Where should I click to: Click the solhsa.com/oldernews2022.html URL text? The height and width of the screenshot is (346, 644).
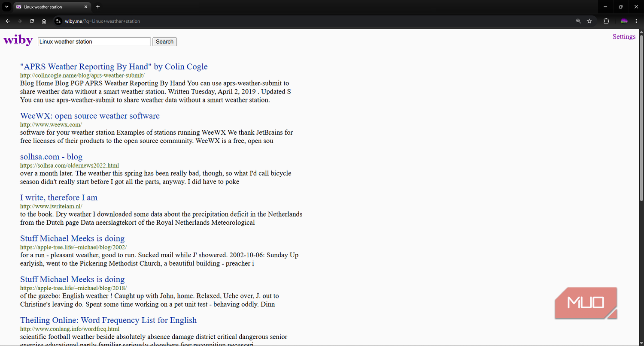pos(70,165)
